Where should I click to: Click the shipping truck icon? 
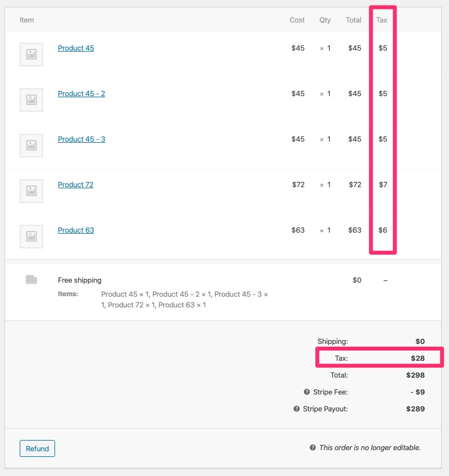(x=31, y=279)
